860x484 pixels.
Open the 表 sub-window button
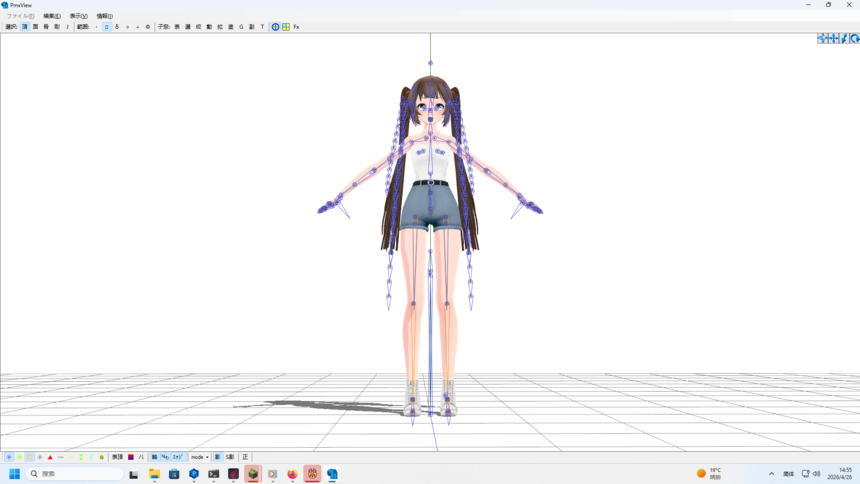point(177,26)
